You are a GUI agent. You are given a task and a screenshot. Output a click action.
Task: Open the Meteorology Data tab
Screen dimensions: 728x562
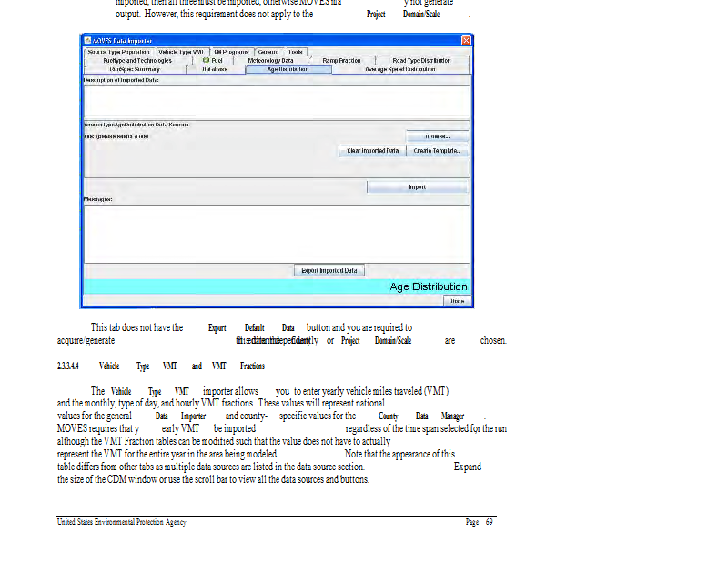click(x=270, y=60)
